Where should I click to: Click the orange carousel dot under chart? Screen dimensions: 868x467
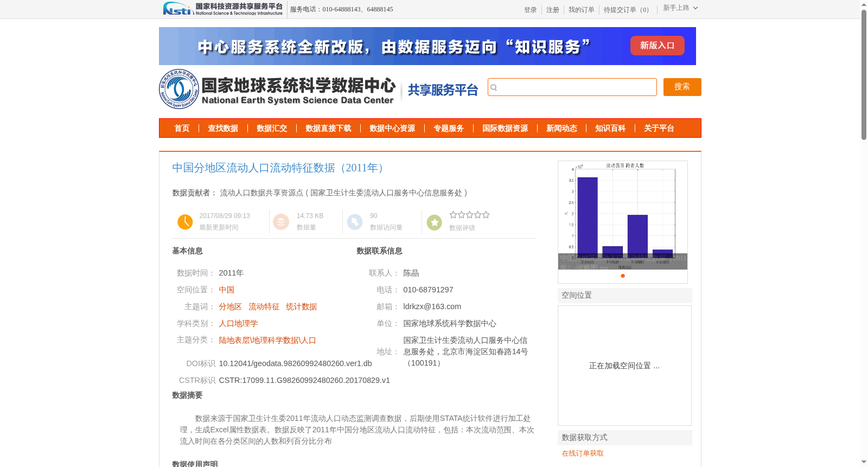623,276
